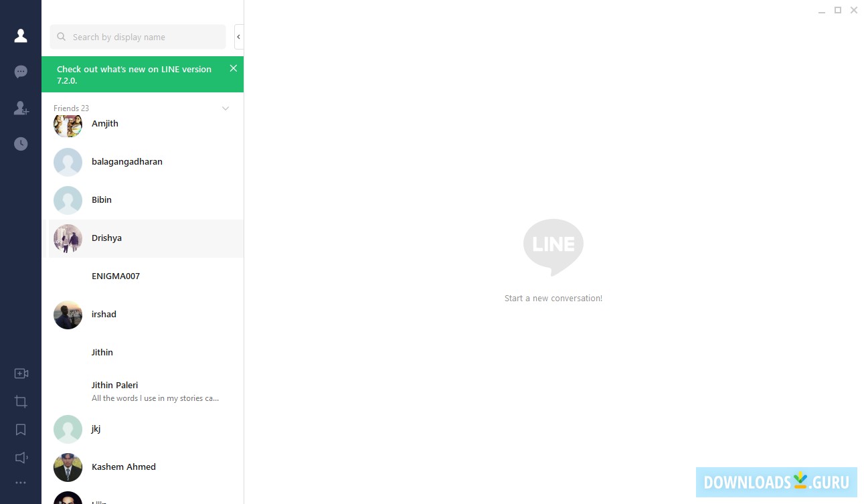Click Bibin's avatar
Screen dimensions: 864x504
pyautogui.click(x=68, y=200)
